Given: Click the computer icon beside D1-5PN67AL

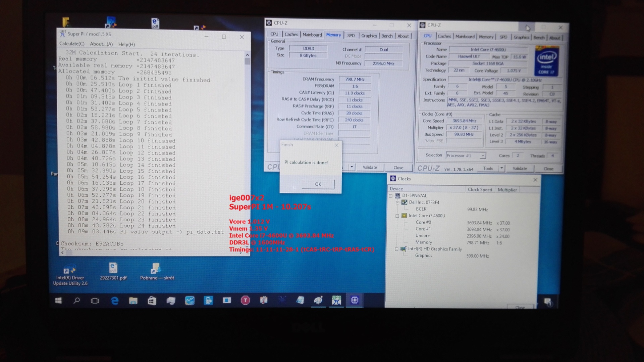Looking at the screenshot, I should [397, 195].
